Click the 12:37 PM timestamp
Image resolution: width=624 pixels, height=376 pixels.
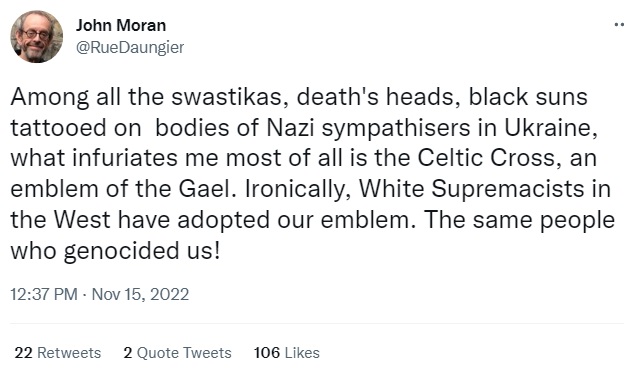tap(44, 294)
